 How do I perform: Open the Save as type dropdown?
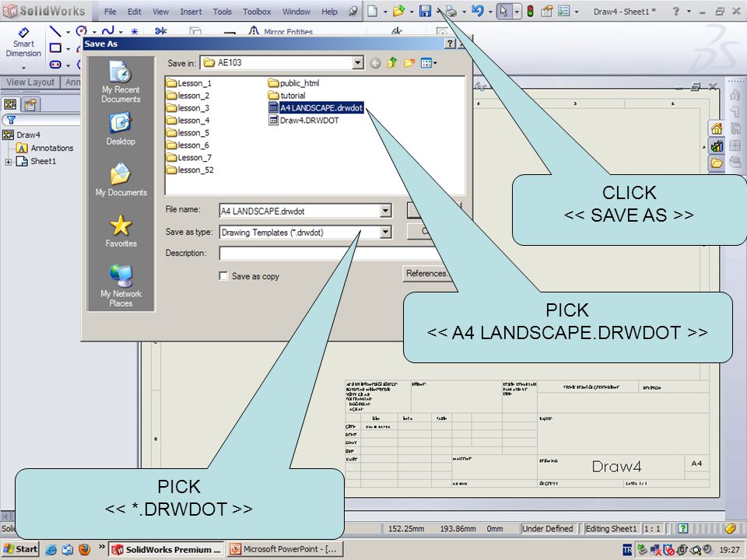coord(386,232)
